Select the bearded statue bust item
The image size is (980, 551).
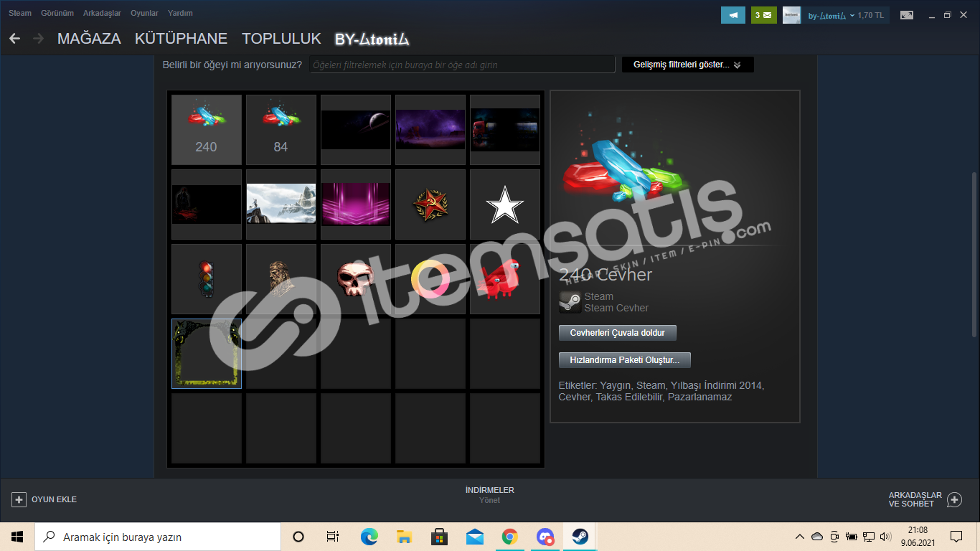tap(281, 279)
